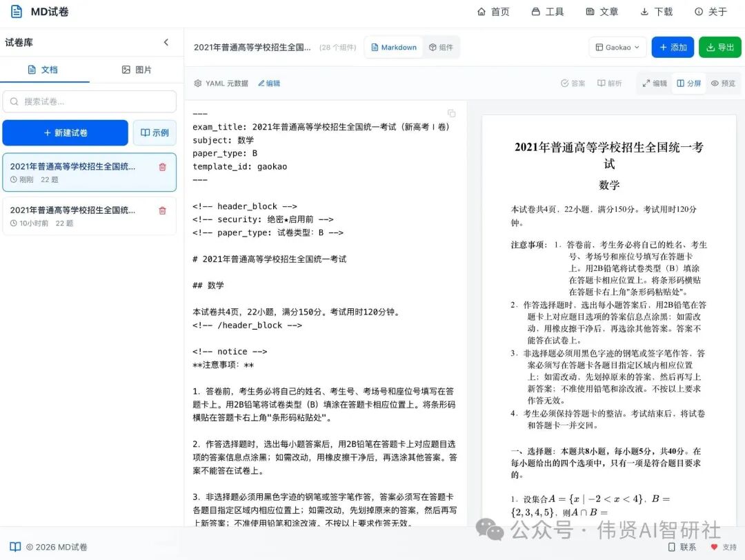Switch to 组件 component view
The height and width of the screenshot is (560, 745).
[x=441, y=48]
